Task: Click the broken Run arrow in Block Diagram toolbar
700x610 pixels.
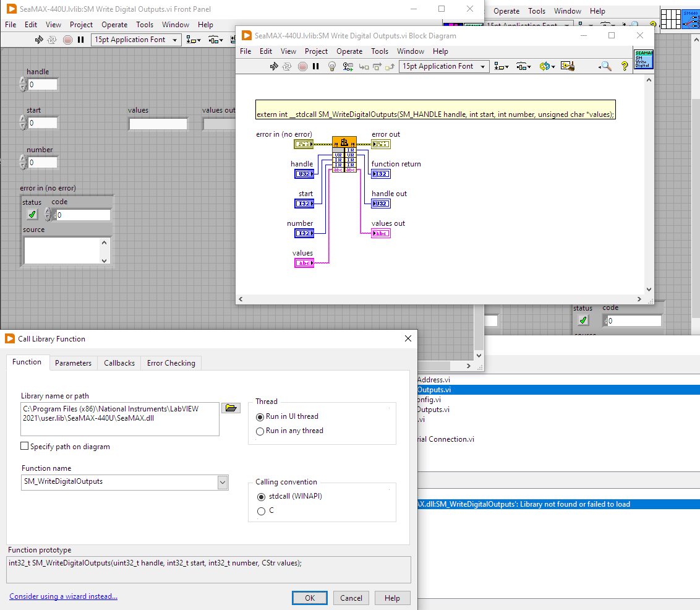Action: pyautogui.click(x=274, y=66)
